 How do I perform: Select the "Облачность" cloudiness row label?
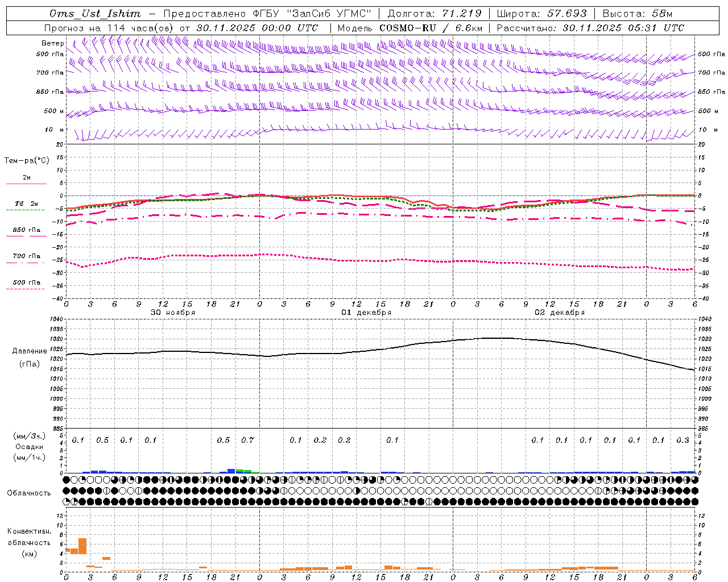pyautogui.click(x=29, y=493)
